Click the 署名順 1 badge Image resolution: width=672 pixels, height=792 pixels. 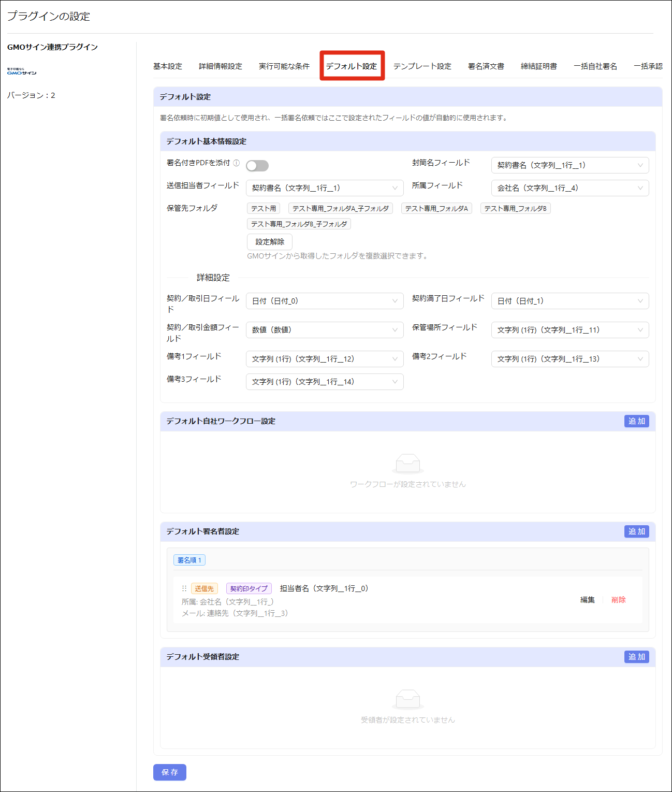(x=189, y=560)
